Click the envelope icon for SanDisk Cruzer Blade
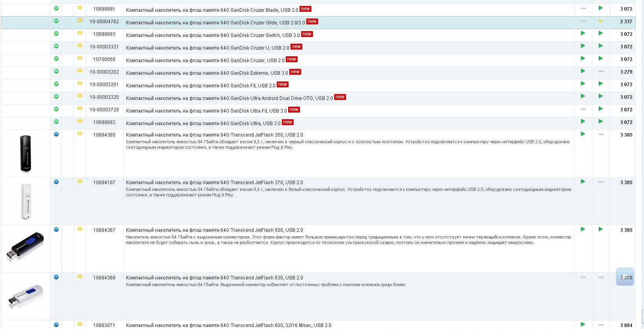Viewport: 644px width, 329px height. click(x=80, y=8)
